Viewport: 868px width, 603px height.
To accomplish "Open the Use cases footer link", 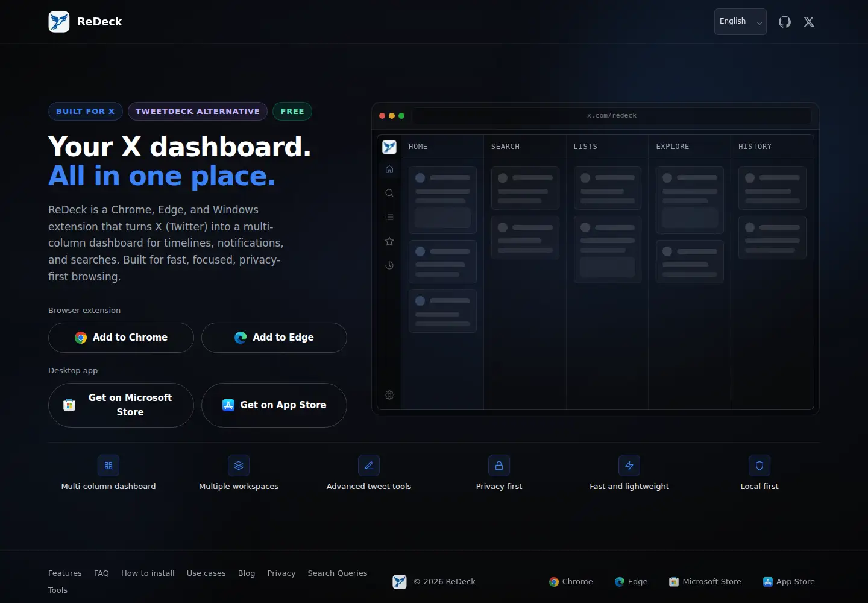I will (x=206, y=573).
